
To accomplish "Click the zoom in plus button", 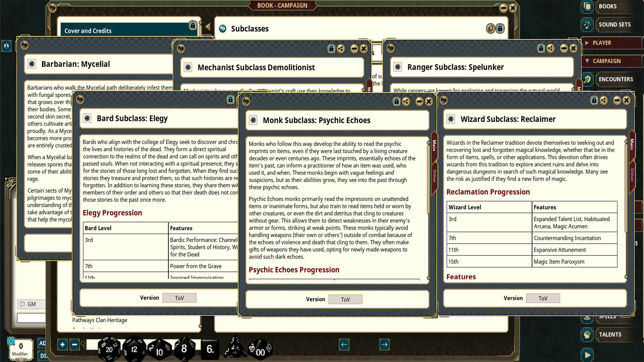I will [x=62, y=345].
